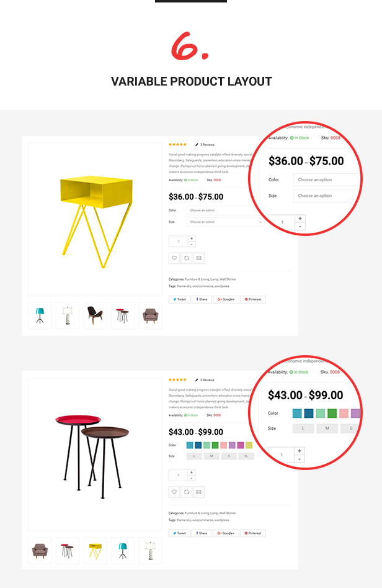Click Google+ share button in yellow table product
The image size is (382, 588).
[226, 299]
